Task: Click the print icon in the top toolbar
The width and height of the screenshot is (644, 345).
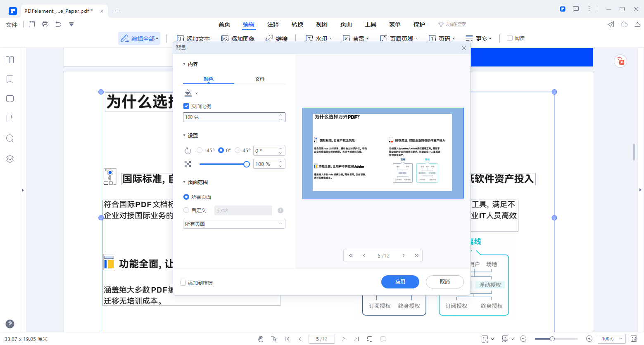Action: pyautogui.click(x=45, y=24)
